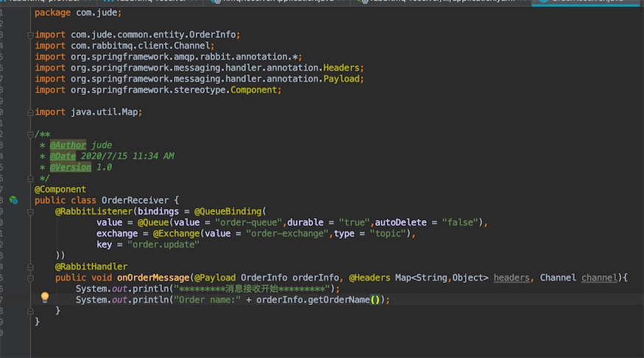Click the underlined channel parameter

click(x=599, y=278)
